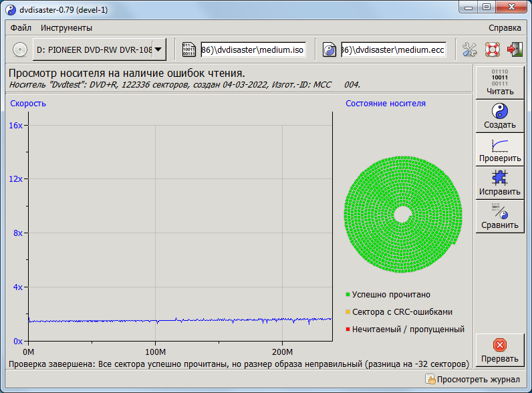
Task: Open the Справка menu
Action: click(x=505, y=28)
